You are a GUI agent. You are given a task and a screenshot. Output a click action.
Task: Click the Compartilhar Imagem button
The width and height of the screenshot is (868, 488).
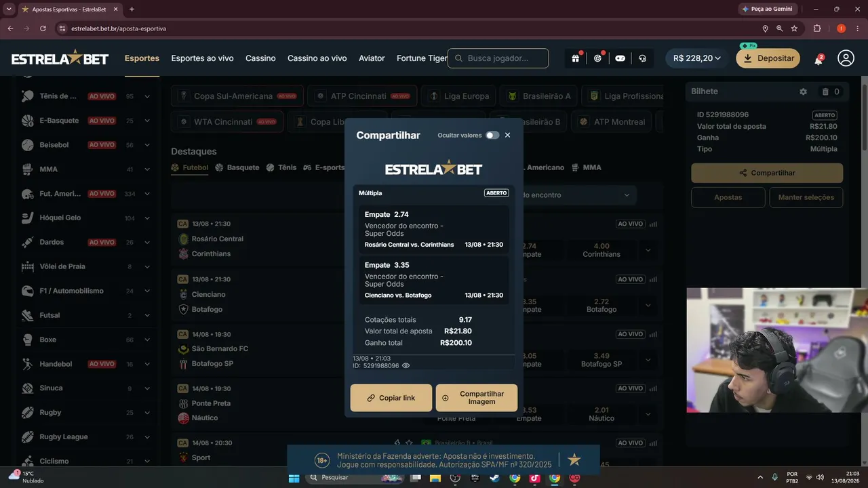point(477,398)
